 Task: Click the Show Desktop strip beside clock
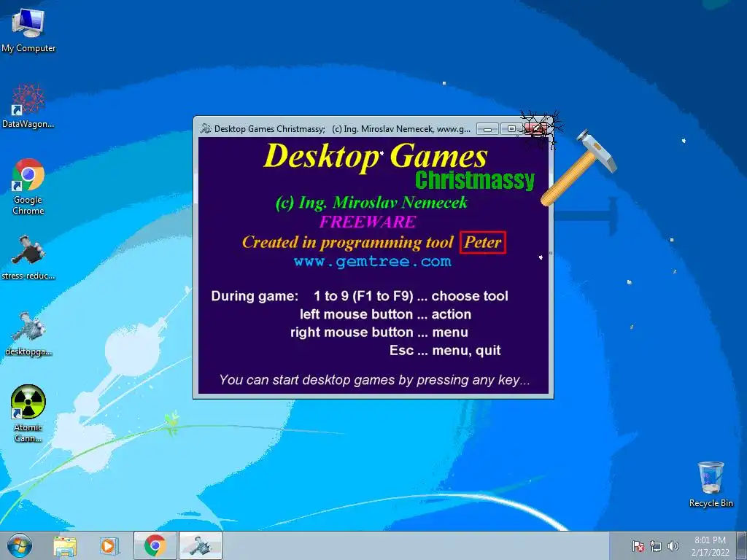[743, 545]
